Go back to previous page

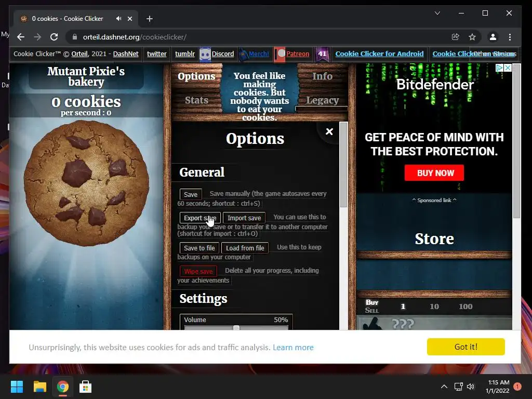click(x=21, y=37)
